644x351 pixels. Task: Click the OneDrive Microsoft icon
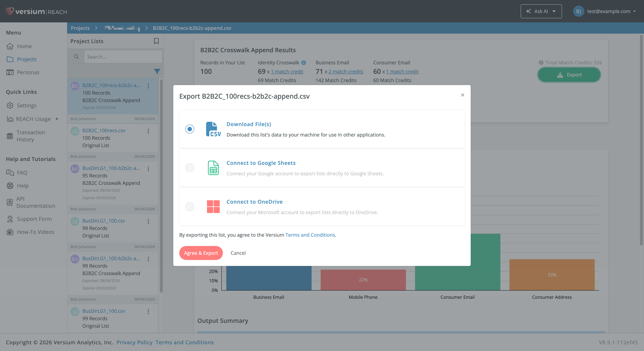213,207
